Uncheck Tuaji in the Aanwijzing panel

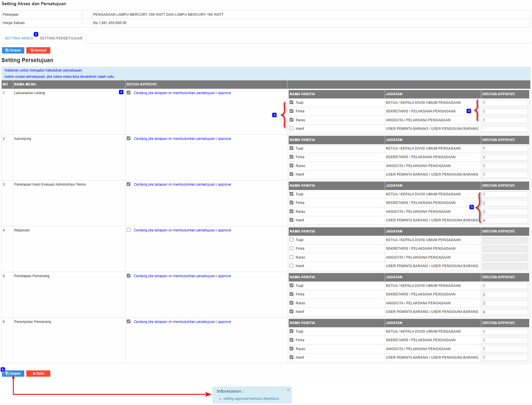(x=292, y=148)
